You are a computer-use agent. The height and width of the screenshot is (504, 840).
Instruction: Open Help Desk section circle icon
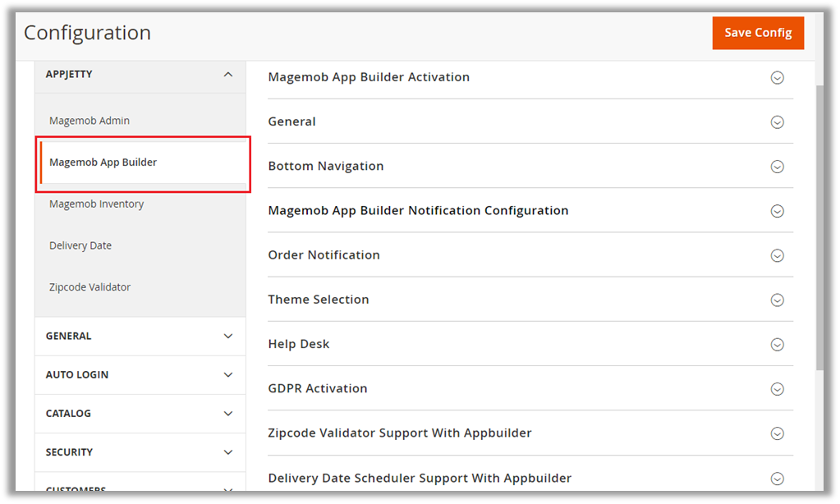click(777, 345)
